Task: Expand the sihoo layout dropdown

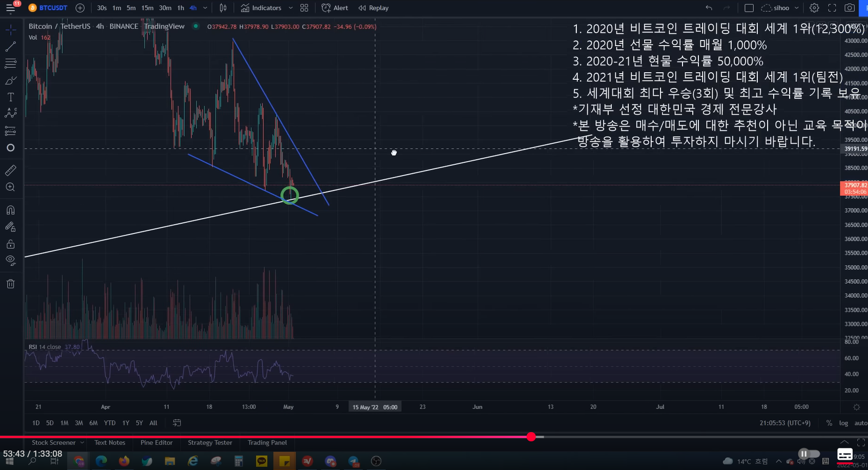Action: 796,8
